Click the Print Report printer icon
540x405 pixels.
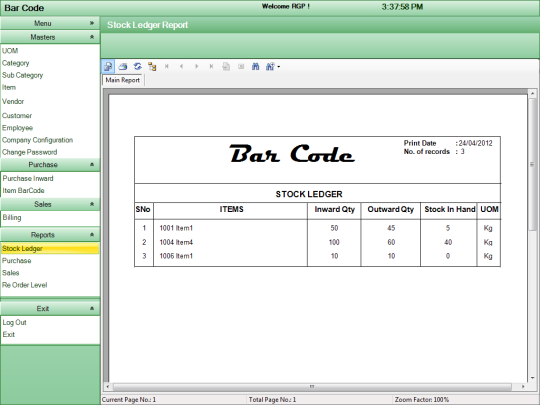123,66
